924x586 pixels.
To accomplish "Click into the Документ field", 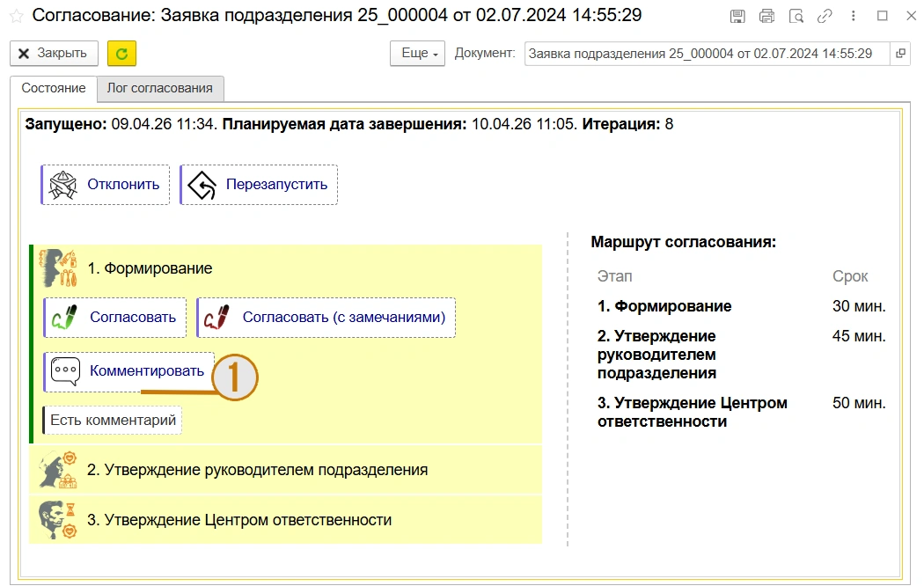I will (707, 54).
